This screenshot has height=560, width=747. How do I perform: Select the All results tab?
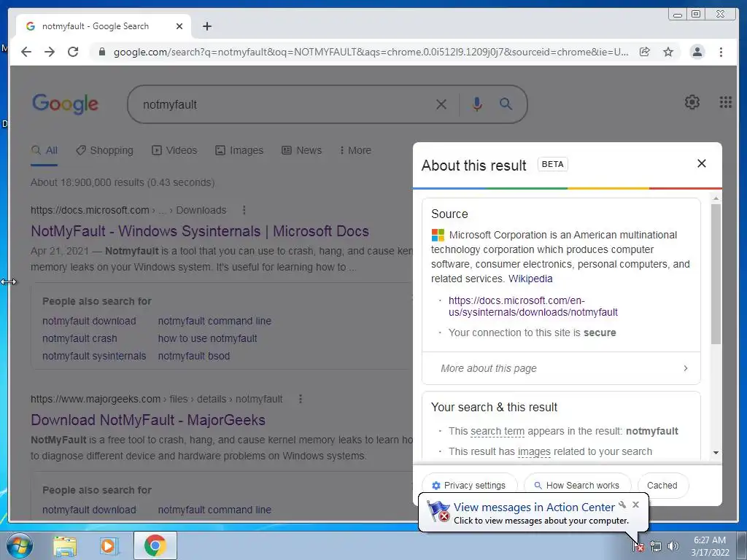click(x=44, y=150)
